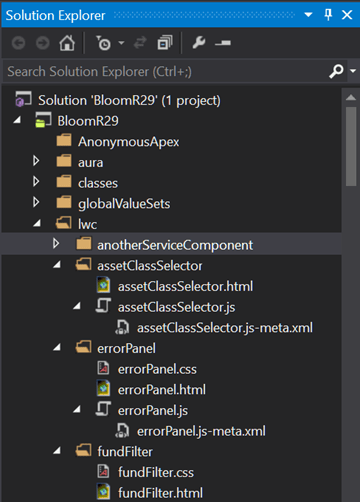Viewport: 360px width, 502px height.
Task: Click the open lwc folder icon
Action: click(64, 223)
